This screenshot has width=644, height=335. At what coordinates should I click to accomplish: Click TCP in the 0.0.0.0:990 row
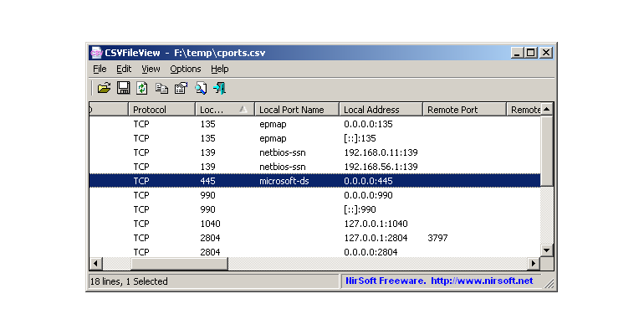pos(141,195)
